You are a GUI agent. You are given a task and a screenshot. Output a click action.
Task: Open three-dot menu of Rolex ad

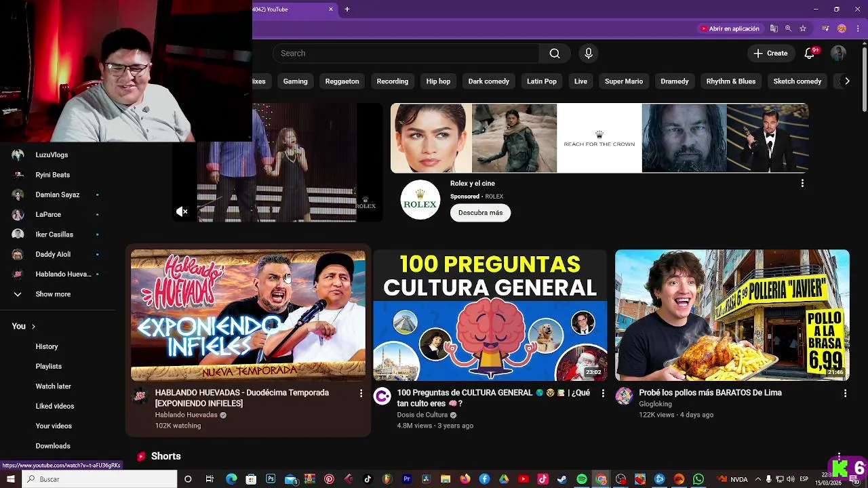(x=802, y=183)
